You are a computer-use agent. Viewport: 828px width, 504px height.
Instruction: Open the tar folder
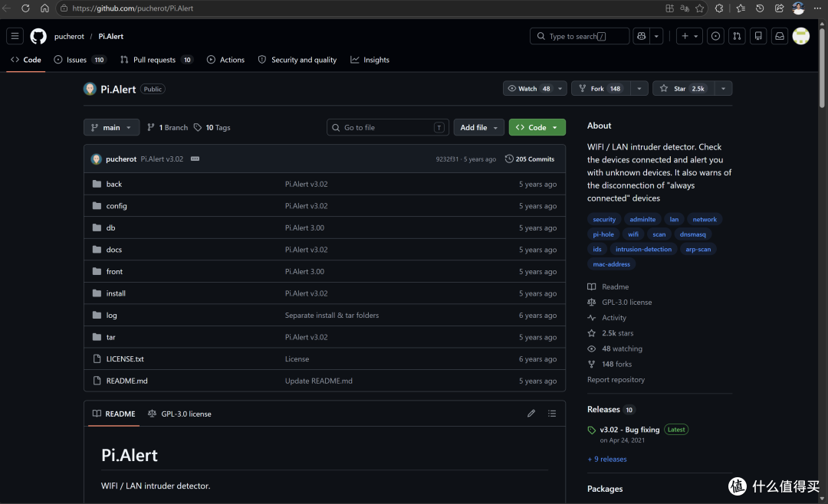point(110,337)
